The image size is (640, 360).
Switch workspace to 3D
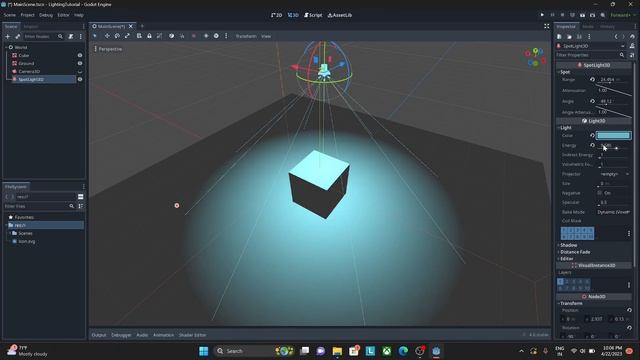coord(293,15)
